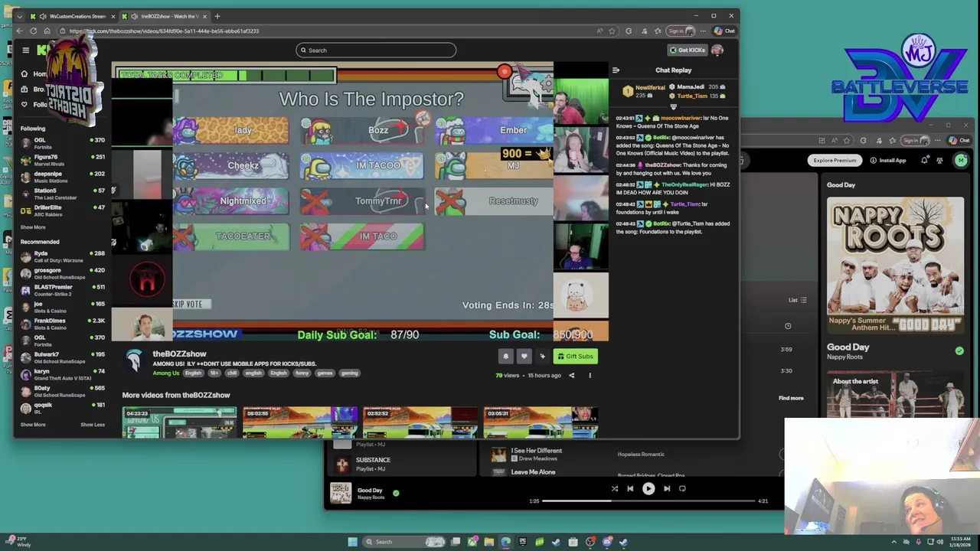Switch to theBOZZshow browser tab
980x551 pixels.
point(164,16)
